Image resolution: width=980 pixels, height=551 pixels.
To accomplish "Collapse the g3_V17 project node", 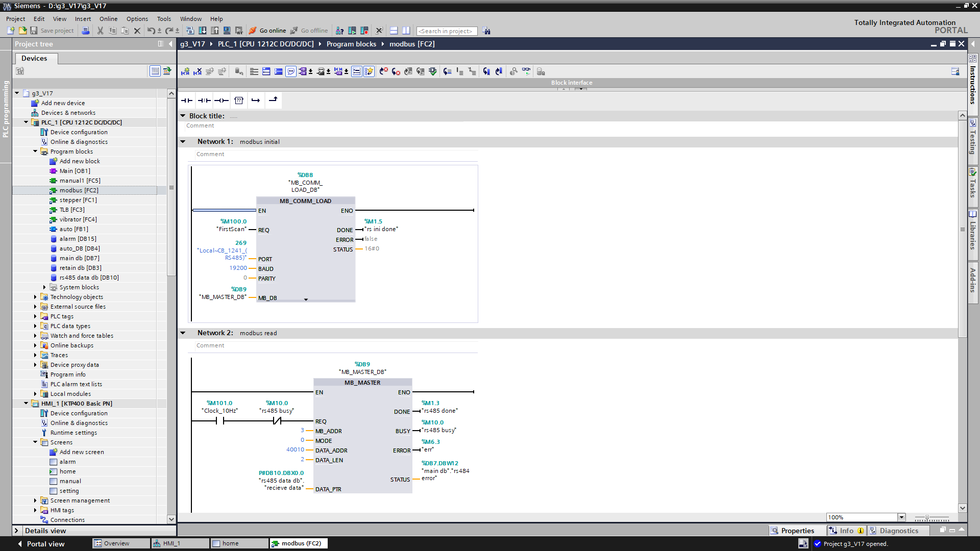I will pyautogui.click(x=17, y=93).
